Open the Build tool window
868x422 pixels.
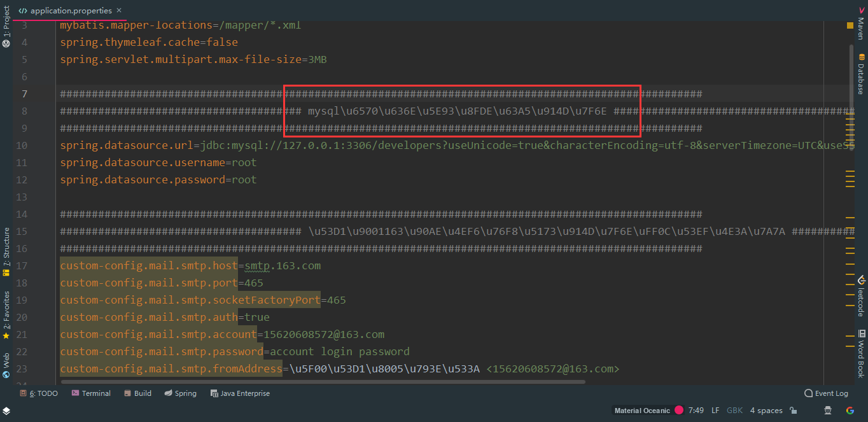(137, 393)
